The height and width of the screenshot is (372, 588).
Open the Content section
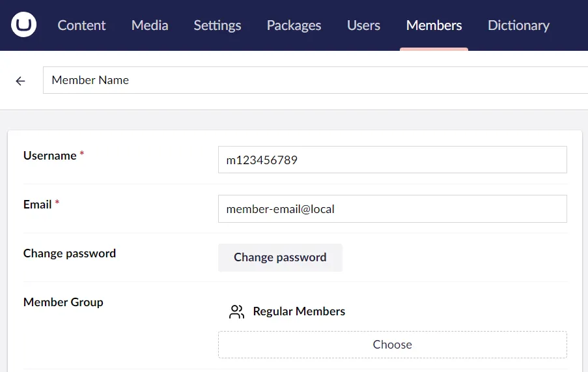(x=81, y=25)
